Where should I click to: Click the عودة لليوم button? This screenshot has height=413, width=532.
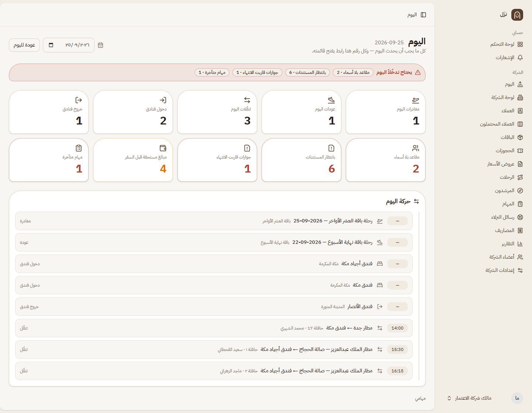pos(24,45)
